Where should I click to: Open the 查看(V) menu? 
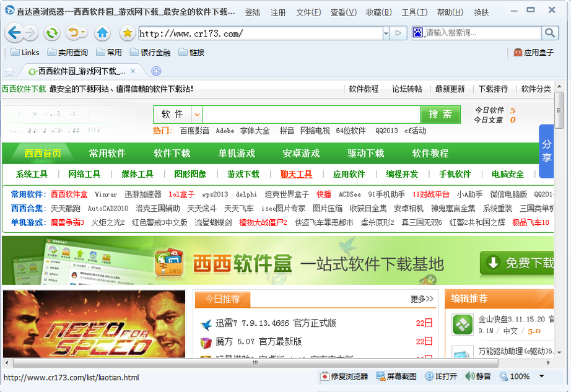coord(343,13)
